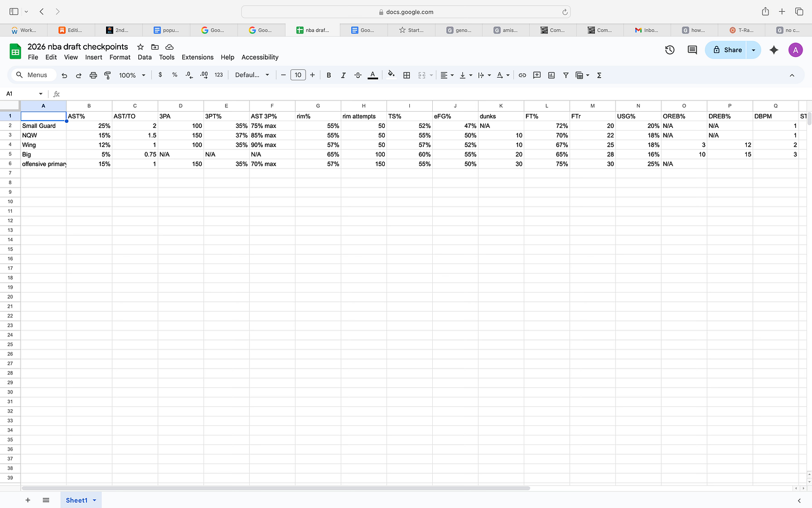Toggle italic formatting
This screenshot has width=812, height=508.
point(343,75)
